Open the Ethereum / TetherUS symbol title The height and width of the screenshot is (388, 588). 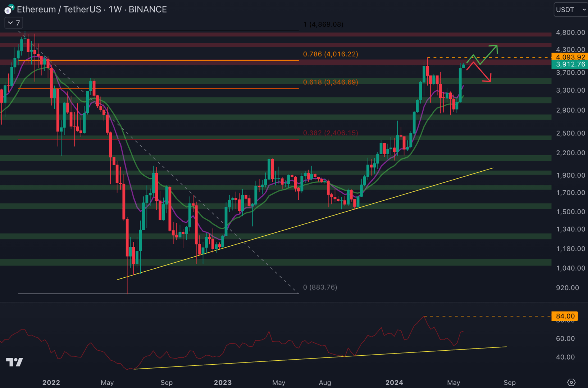point(92,9)
